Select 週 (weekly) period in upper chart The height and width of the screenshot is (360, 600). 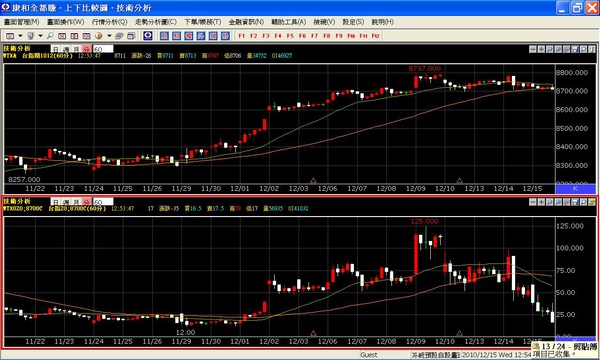click(x=66, y=49)
